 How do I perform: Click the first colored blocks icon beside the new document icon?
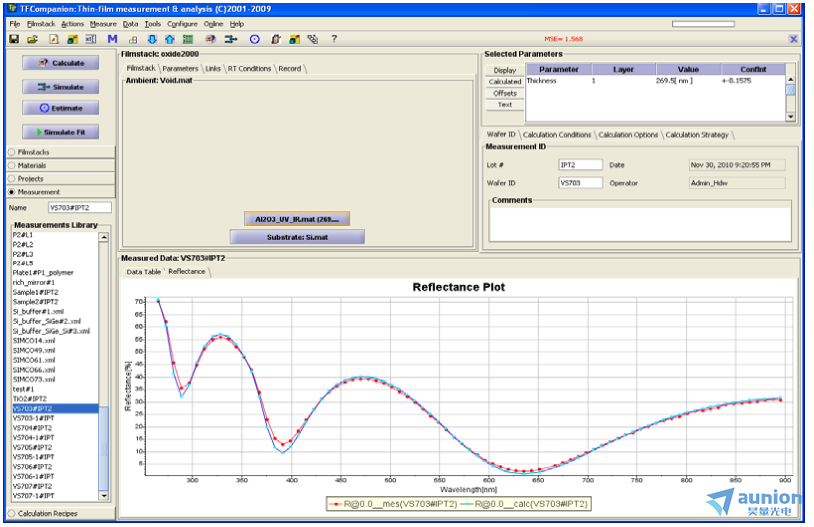(x=72, y=39)
